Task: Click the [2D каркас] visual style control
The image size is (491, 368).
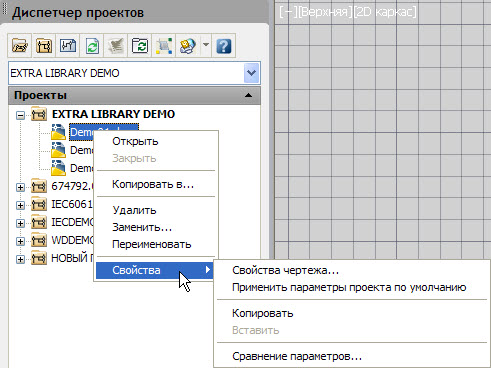Action: click(x=385, y=12)
